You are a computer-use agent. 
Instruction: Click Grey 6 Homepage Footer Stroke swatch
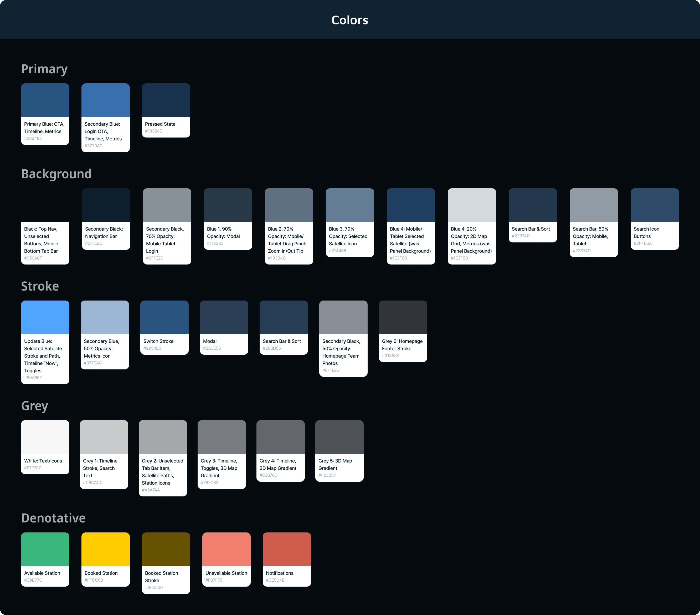tap(403, 318)
